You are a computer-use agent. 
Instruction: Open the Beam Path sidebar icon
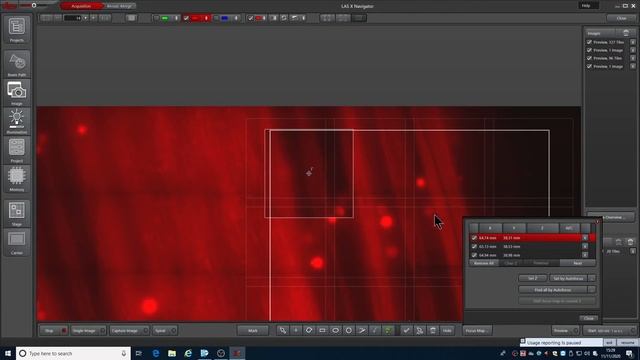[x=17, y=64]
